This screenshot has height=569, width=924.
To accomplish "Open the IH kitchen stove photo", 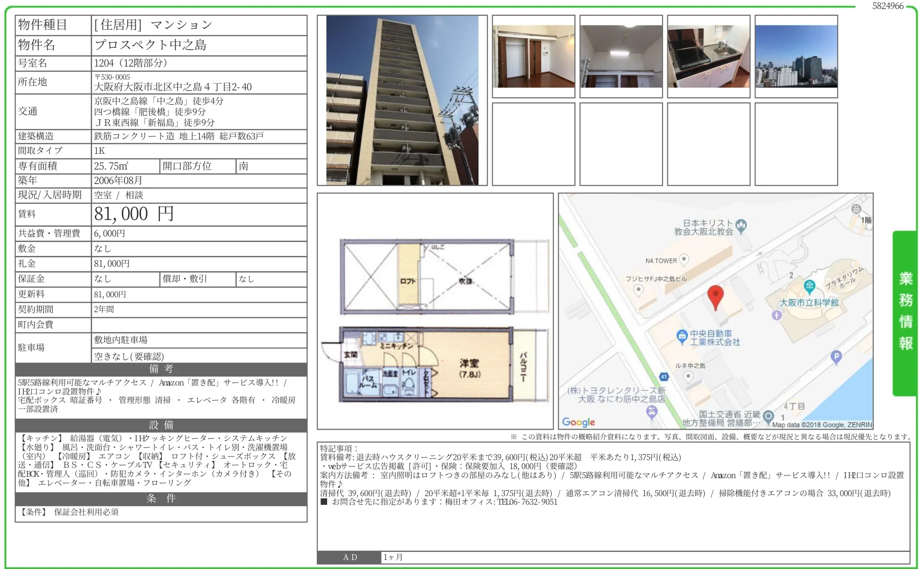I will pyautogui.click(x=708, y=56).
